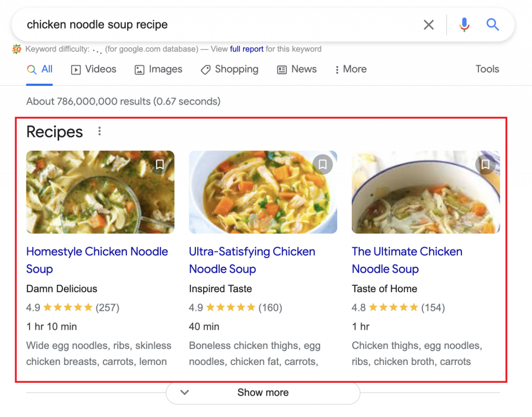Open the Tools options menu
Image resolution: width=532 pixels, height=417 pixels.
[x=487, y=69]
